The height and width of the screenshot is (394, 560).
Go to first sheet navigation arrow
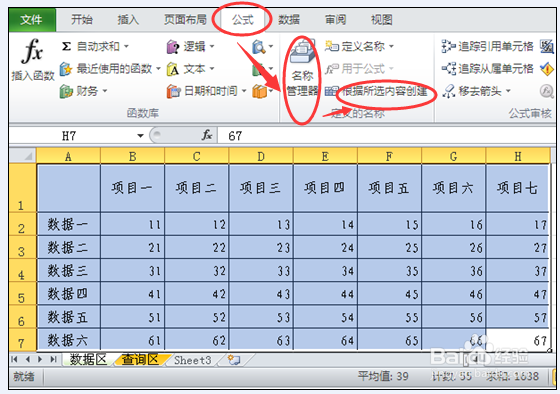coord(14,359)
